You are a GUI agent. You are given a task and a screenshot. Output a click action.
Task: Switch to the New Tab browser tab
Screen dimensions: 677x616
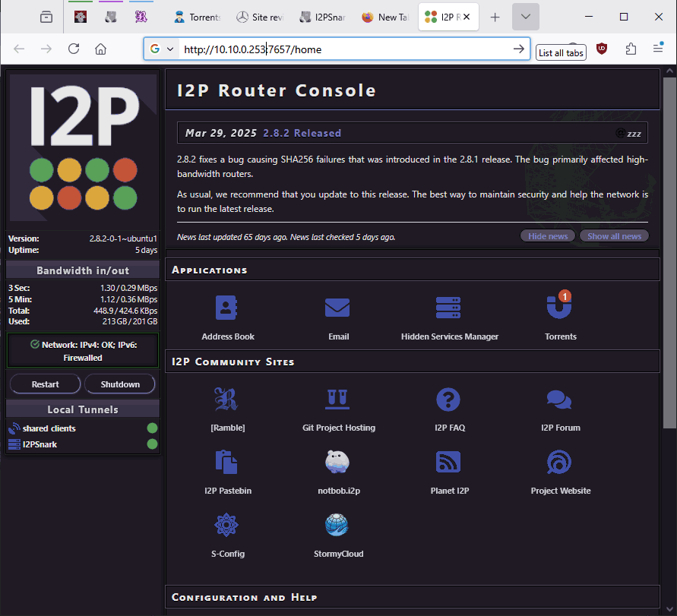385,17
